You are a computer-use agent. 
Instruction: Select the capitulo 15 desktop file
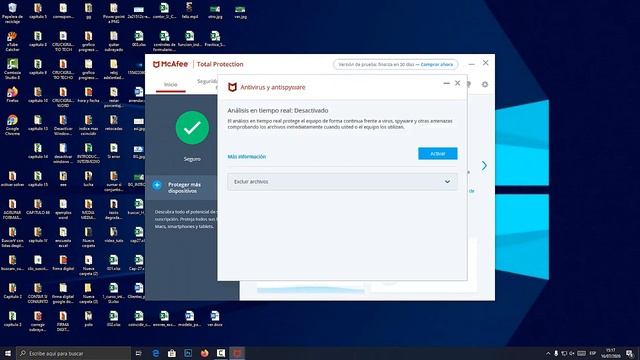[x=38, y=178]
